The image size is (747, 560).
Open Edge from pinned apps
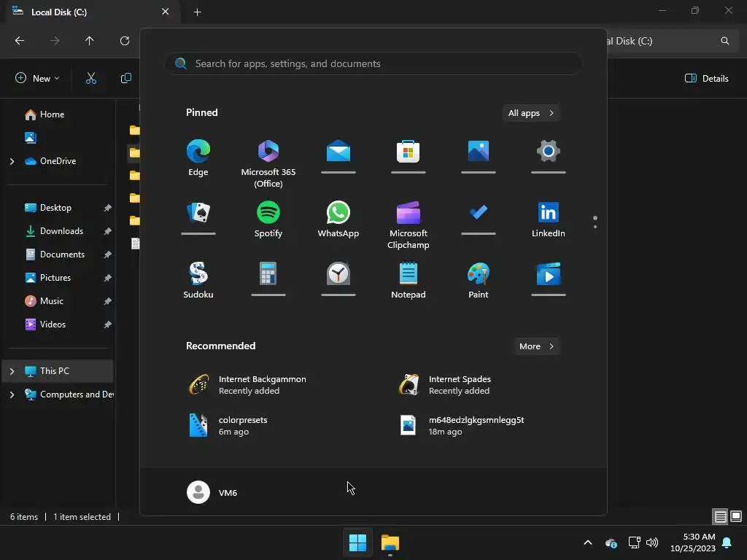198,158
